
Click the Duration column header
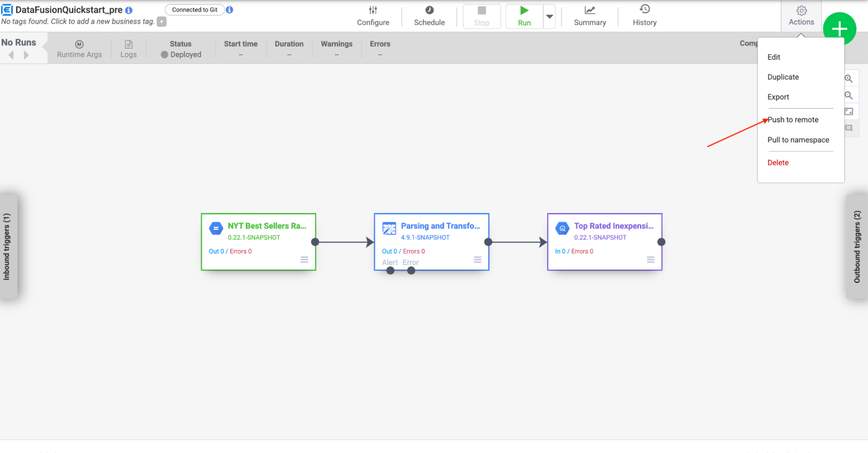click(x=289, y=44)
